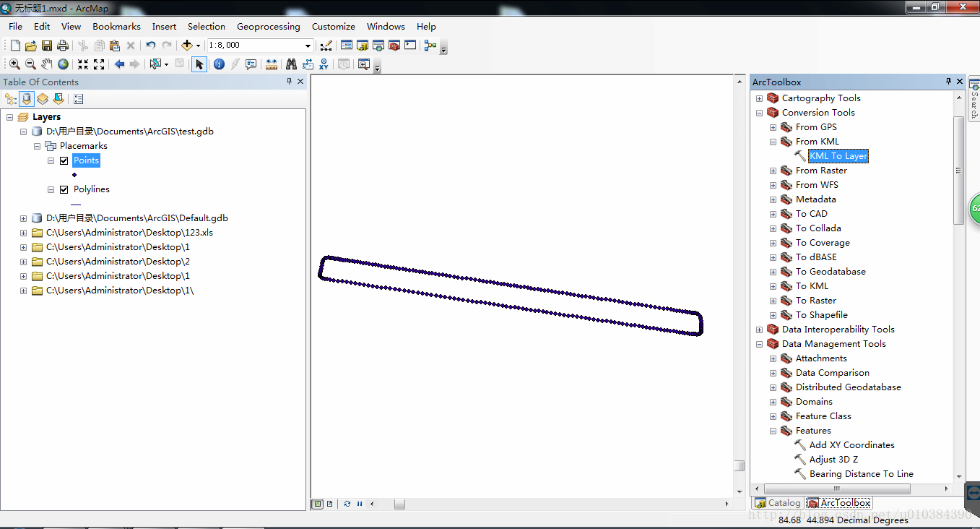Open the Python window
This screenshot has width=980, height=529.
click(410, 46)
